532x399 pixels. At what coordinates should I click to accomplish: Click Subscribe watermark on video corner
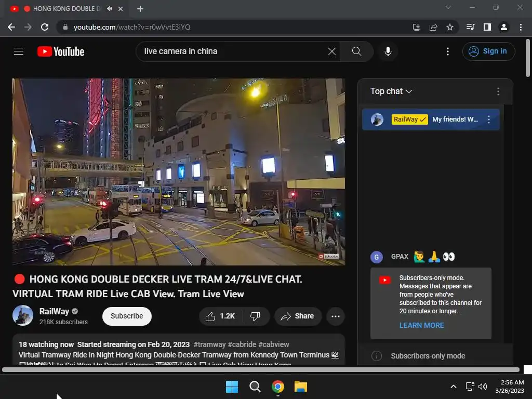point(328,257)
